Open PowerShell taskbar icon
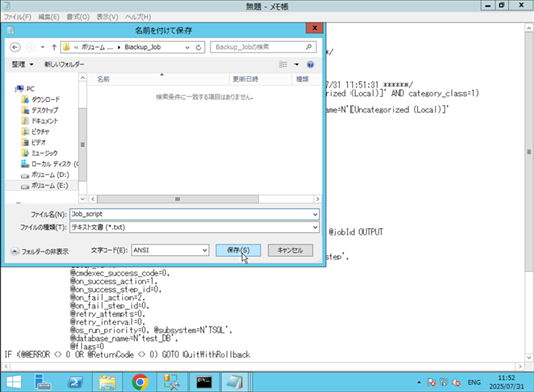Image resolution: width=534 pixels, height=392 pixels. (x=75, y=382)
